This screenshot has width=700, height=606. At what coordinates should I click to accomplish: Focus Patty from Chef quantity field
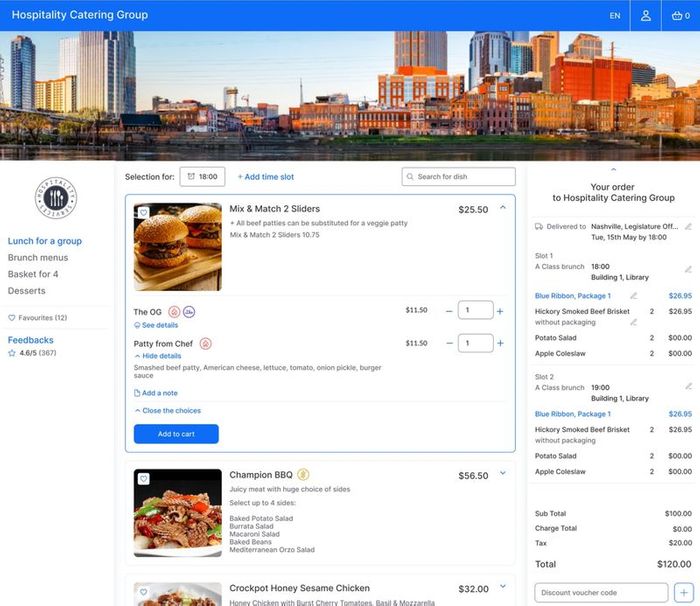[x=475, y=343]
